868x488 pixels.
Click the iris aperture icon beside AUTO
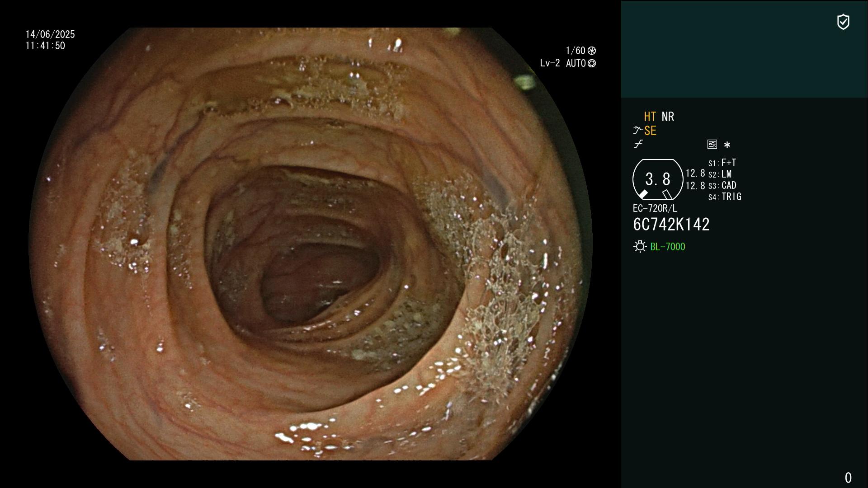592,64
